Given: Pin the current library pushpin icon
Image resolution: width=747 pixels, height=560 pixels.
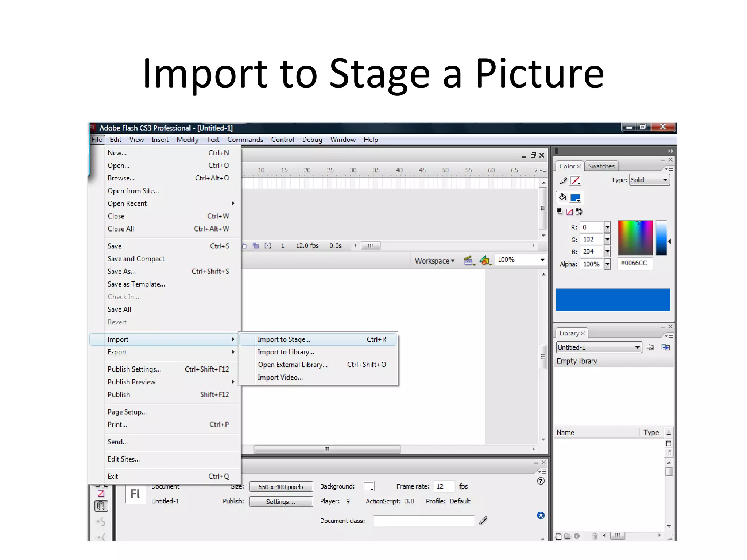Looking at the screenshot, I should coord(650,347).
